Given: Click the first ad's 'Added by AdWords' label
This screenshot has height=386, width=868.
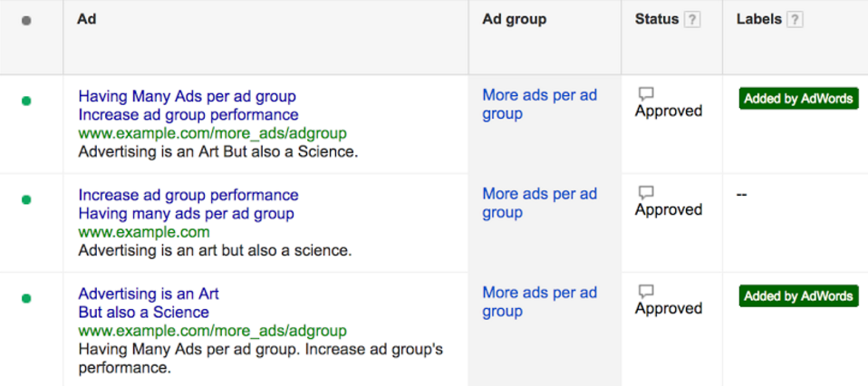Looking at the screenshot, I should pos(799,99).
